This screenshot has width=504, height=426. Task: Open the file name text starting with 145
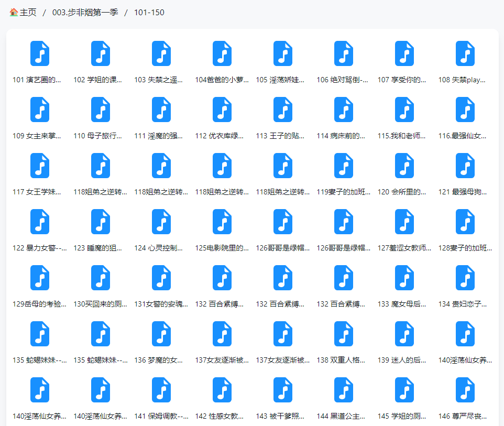pyautogui.click(x=404, y=416)
